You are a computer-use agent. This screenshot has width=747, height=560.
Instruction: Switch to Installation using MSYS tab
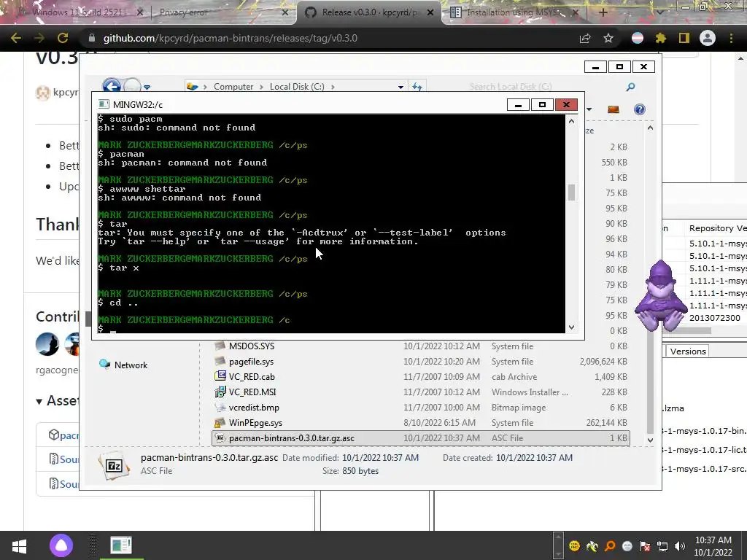coord(514,12)
